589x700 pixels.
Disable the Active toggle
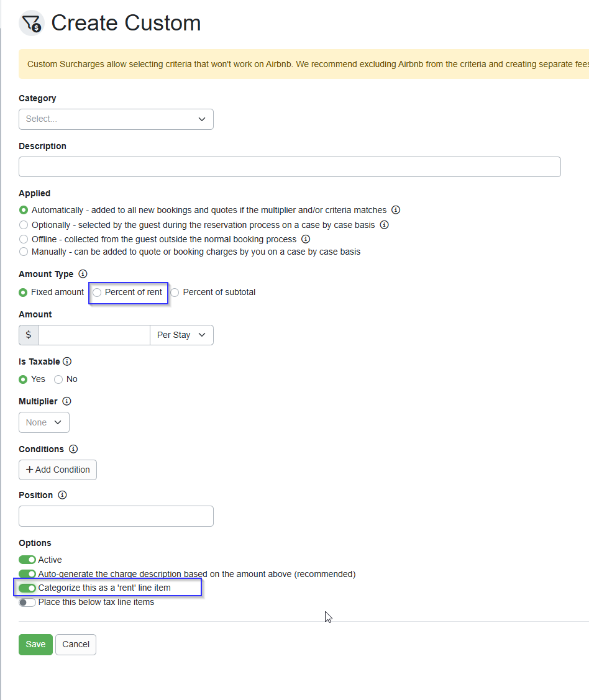click(x=27, y=560)
